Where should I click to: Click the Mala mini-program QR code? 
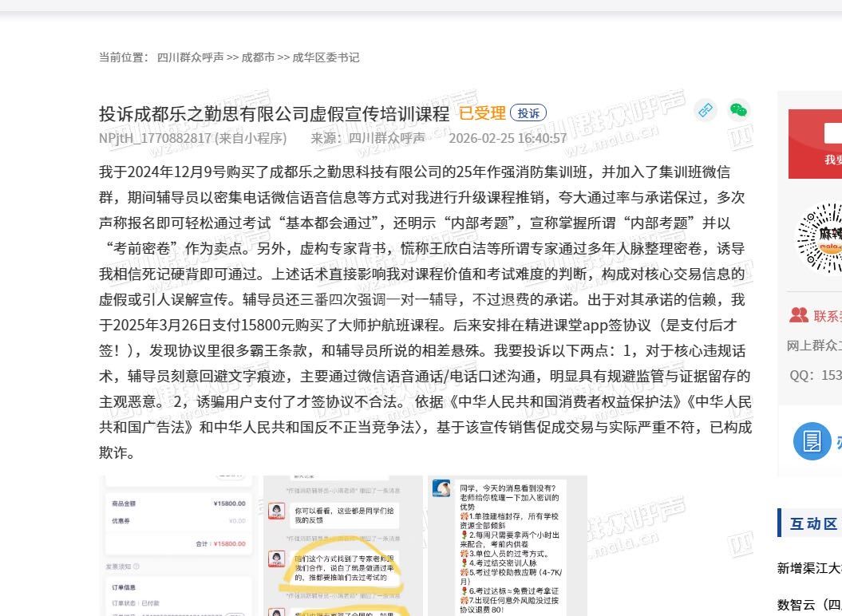pos(820,238)
